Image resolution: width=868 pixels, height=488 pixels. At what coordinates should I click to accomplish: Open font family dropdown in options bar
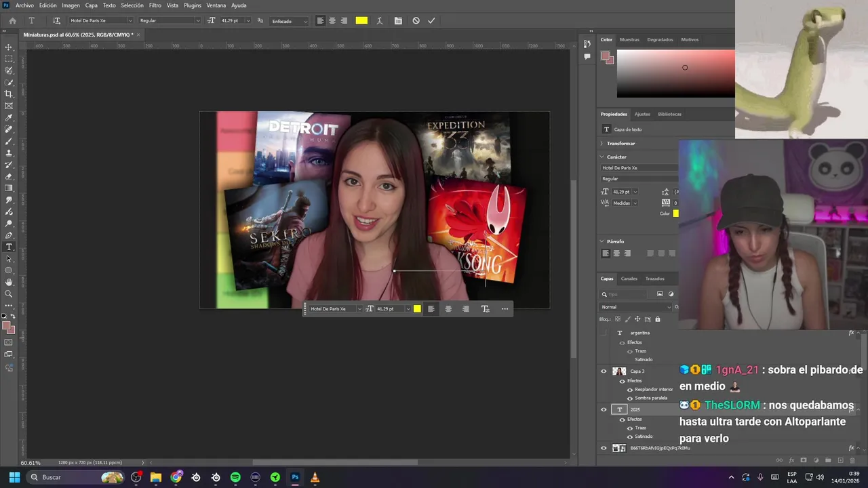click(x=130, y=21)
